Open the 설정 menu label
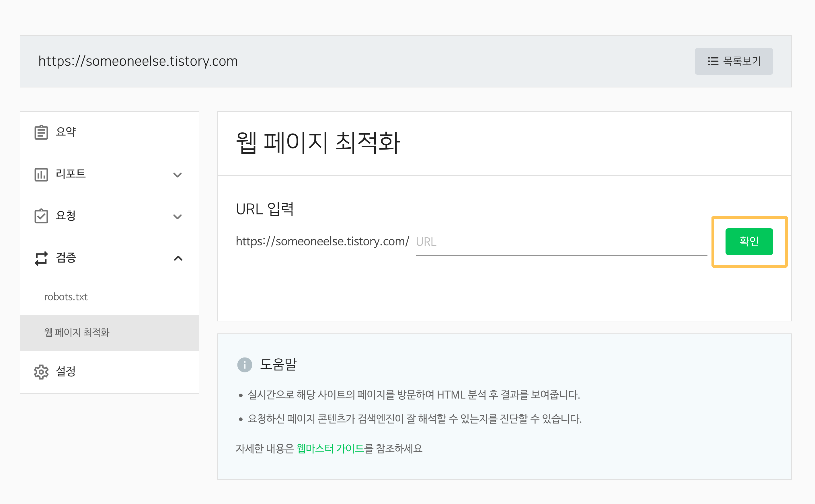This screenshot has height=504, width=815. (x=66, y=371)
